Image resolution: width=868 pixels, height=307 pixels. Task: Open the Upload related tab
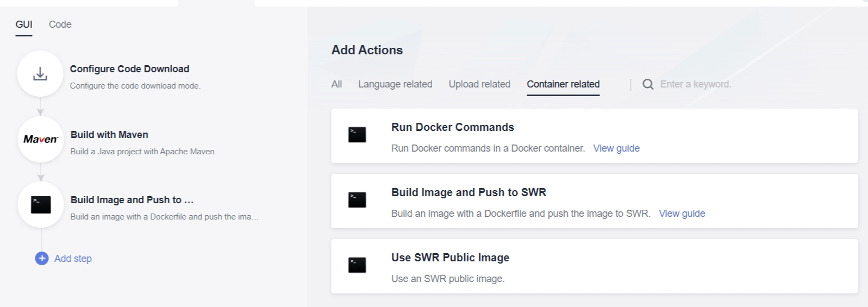(479, 84)
